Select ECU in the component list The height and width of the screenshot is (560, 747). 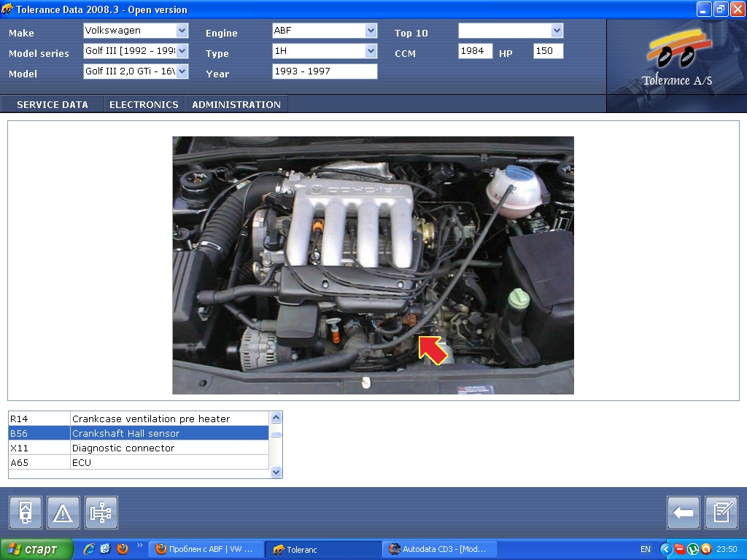139,462
